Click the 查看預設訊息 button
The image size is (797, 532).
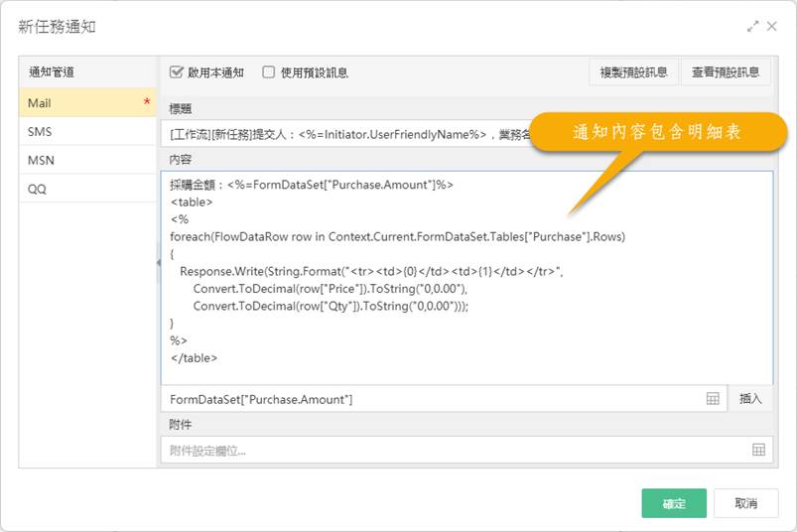click(x=726, y=72)
